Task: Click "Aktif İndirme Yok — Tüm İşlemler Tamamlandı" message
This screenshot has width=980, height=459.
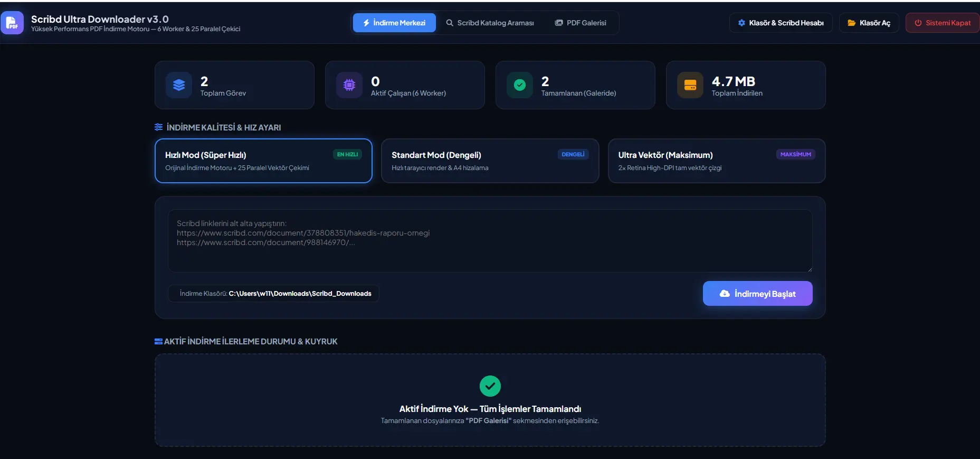Action: [x=490, y=409]
